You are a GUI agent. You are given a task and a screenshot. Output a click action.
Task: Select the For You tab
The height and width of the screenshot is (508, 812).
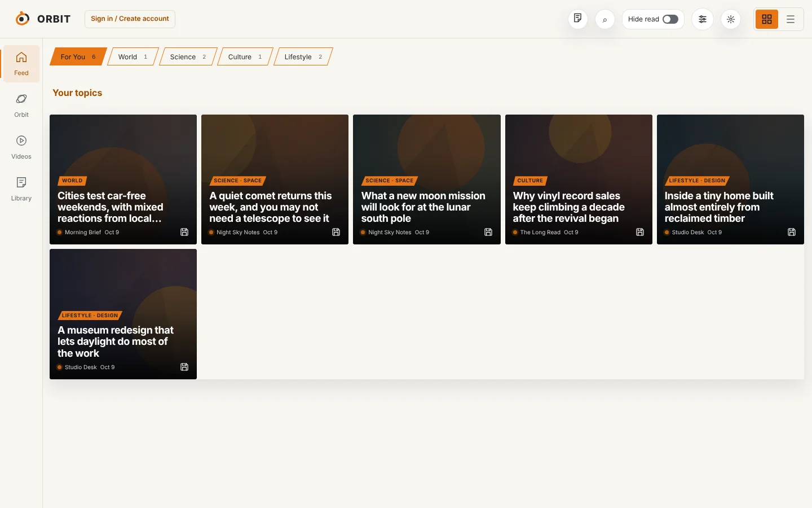tap(78, 56)
